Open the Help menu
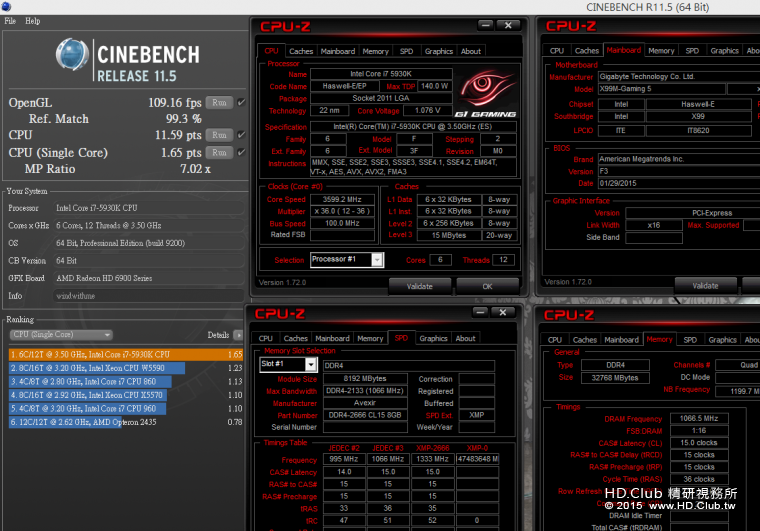 (x=32, y=21)
